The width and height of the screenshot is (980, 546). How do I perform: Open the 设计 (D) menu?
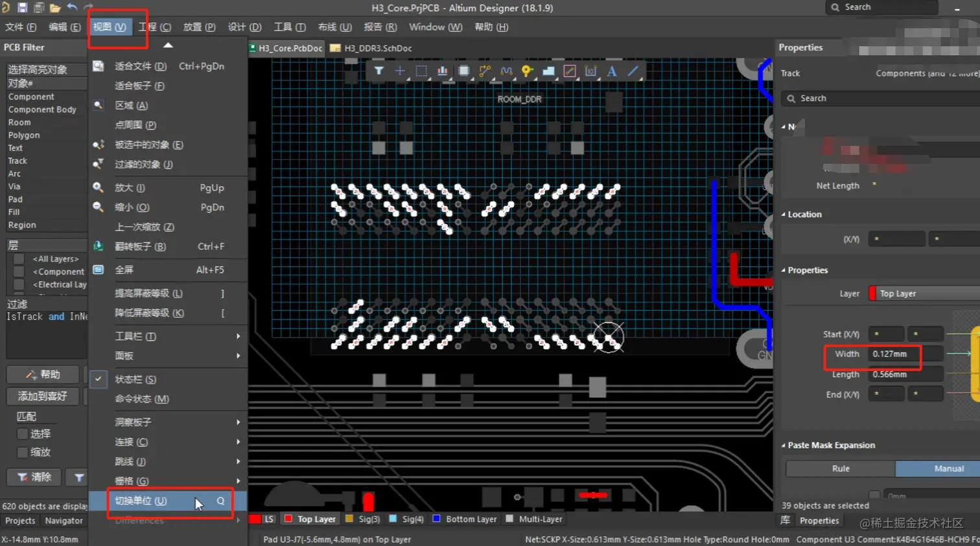(x=244, y=27)
